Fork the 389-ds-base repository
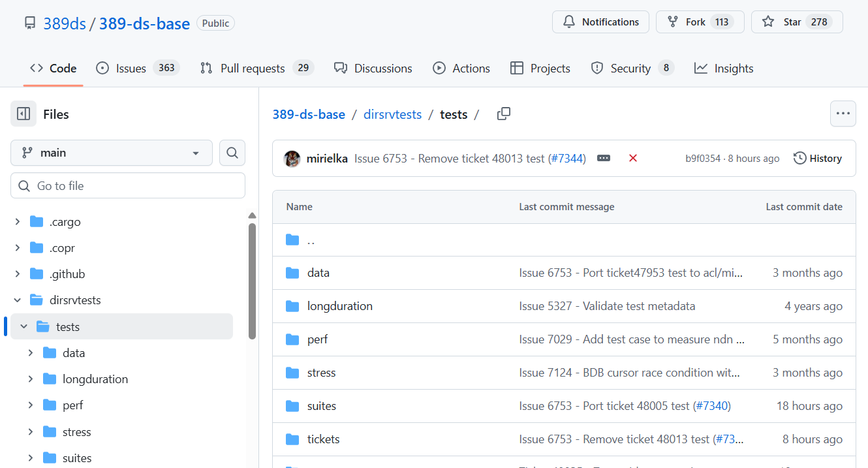 [x=699, y=22]
